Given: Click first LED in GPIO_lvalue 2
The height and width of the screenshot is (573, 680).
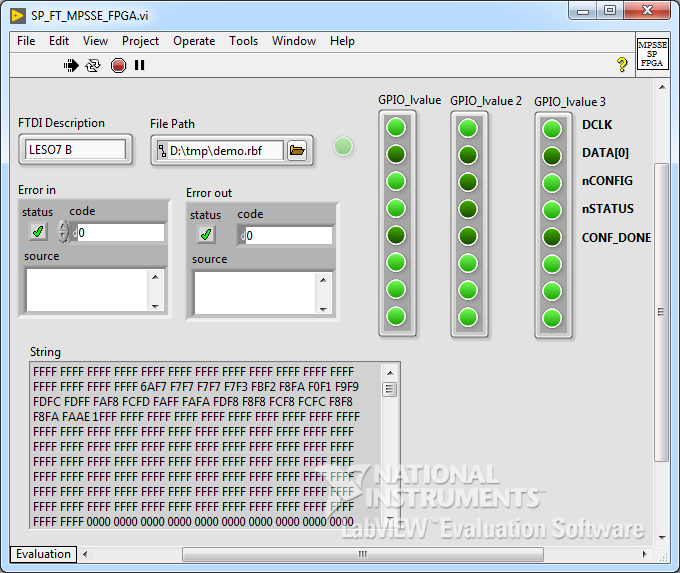Looking at the screenshot, I should [468, 128].
